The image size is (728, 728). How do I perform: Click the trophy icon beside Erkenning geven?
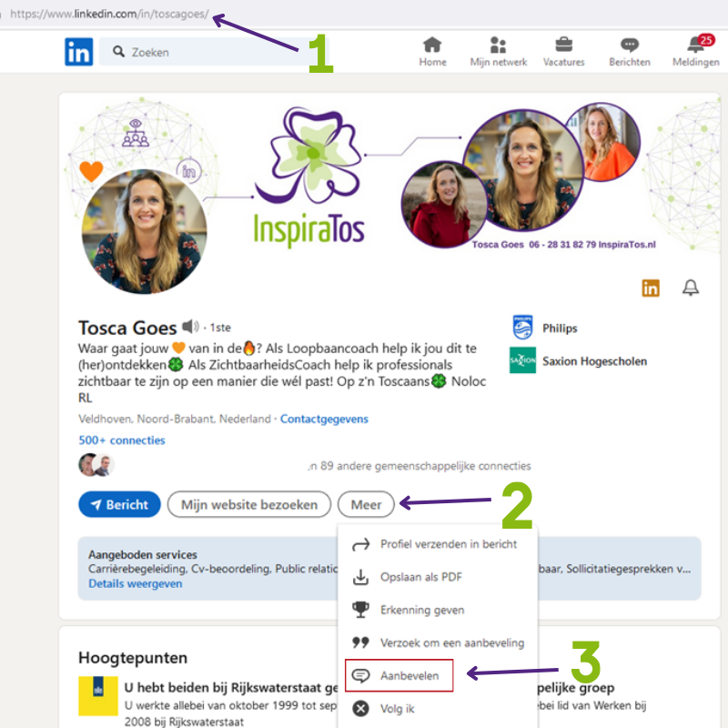pyautogui.click(x=360, y=610)
